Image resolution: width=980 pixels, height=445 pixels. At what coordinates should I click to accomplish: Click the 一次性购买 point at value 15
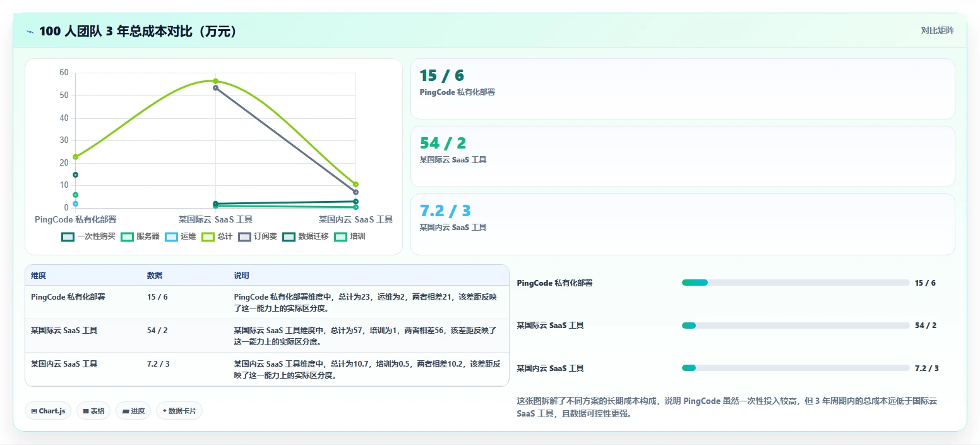pos(75,174)
